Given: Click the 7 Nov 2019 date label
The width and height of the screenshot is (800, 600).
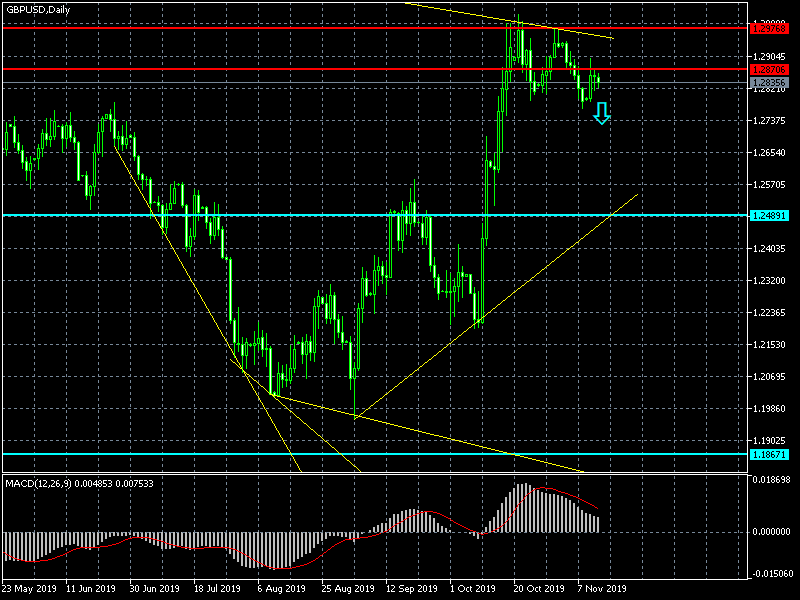Looking at the screenshot, I should point(603,589).
